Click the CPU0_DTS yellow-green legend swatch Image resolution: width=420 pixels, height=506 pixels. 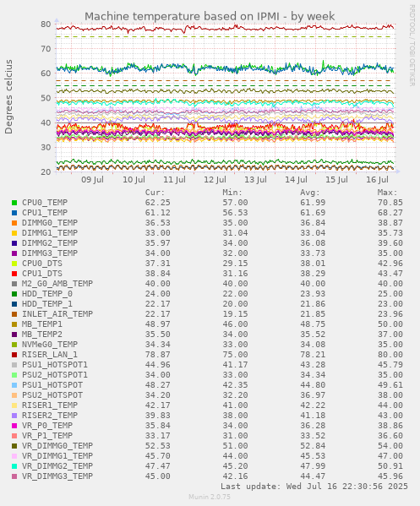tap(14, 264)
